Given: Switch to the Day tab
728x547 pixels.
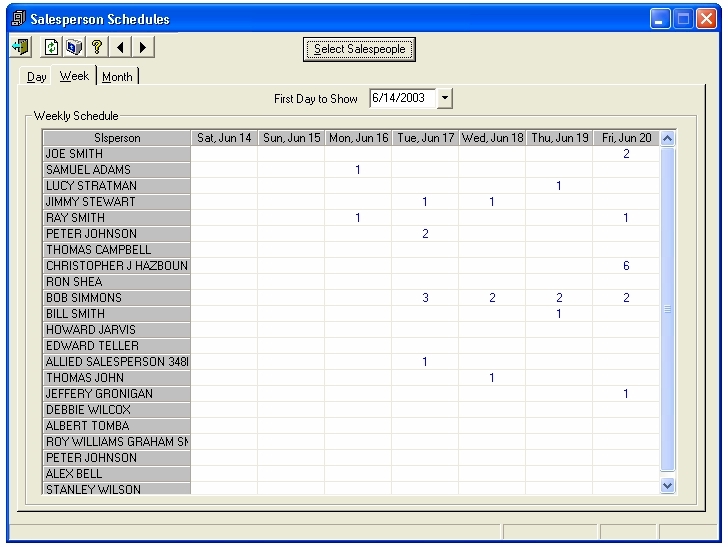Looking at the screenshot, I should [36, 77].
